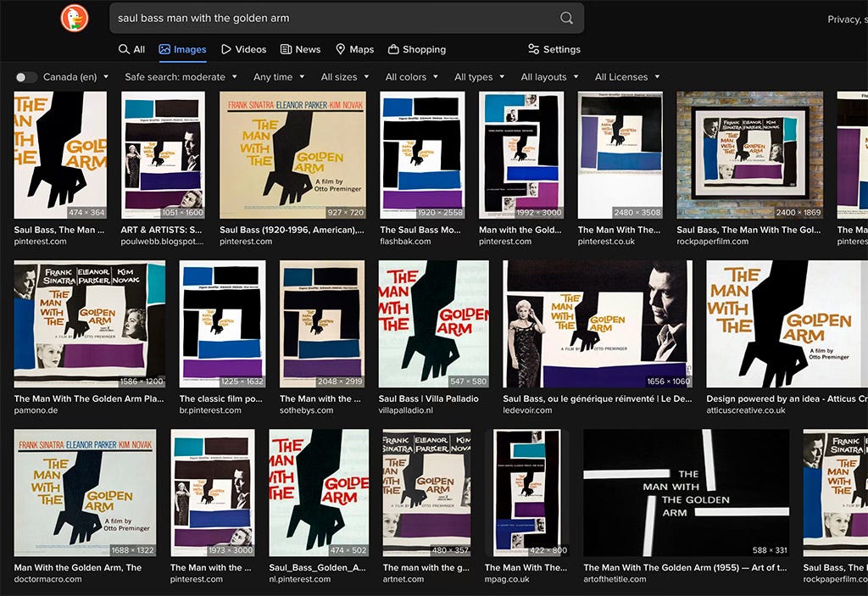
Task: Click 'The man with the g...' artnet title
Action: click(426, 568)
